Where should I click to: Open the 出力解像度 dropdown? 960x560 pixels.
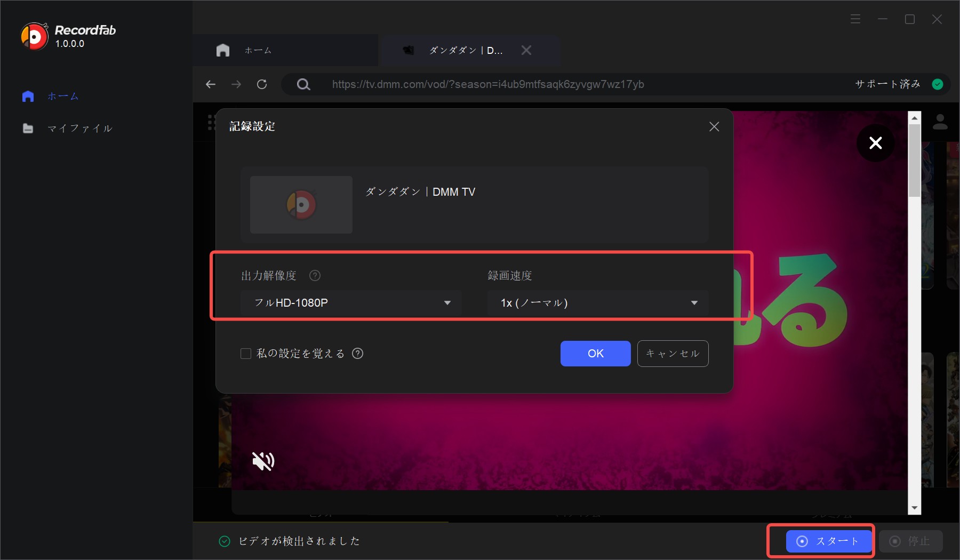(x=351, y=303)
